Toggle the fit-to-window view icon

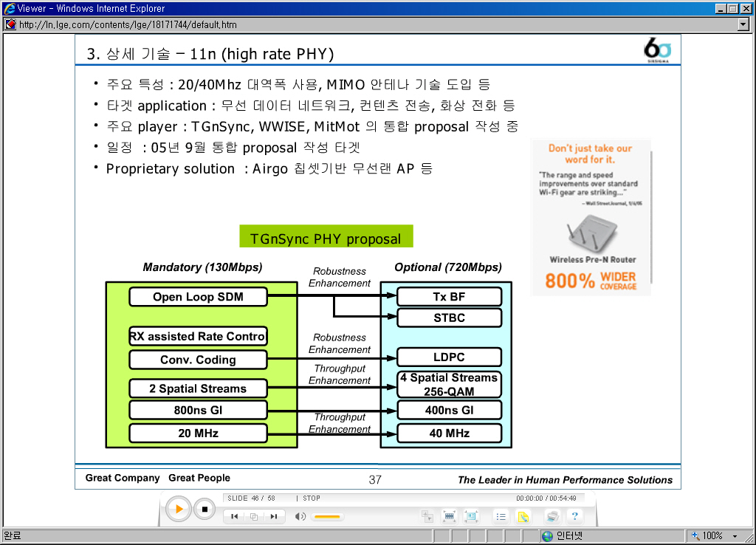(471, 516)
